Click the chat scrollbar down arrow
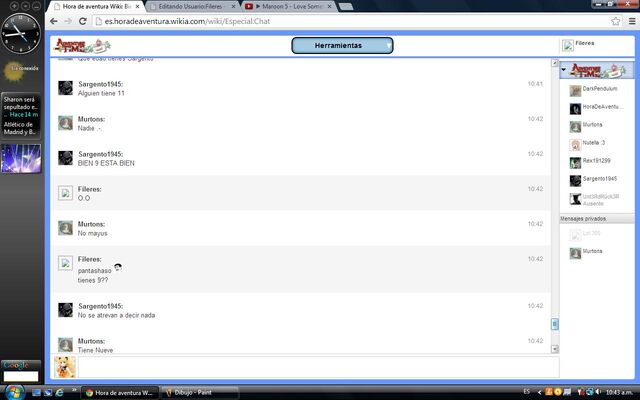640x400 pixels. pos(555,349)
